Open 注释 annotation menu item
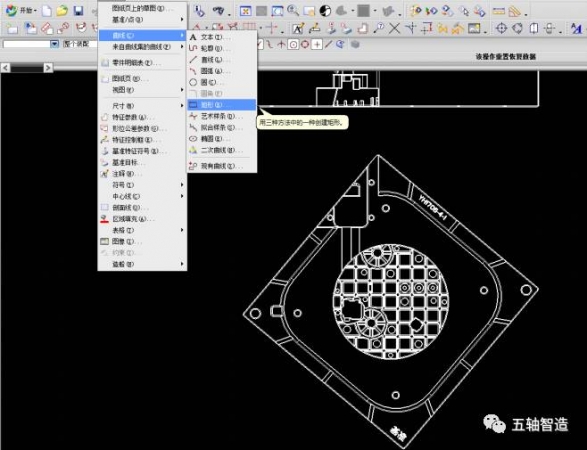587x450 pixels. click(x=142, y=174)
